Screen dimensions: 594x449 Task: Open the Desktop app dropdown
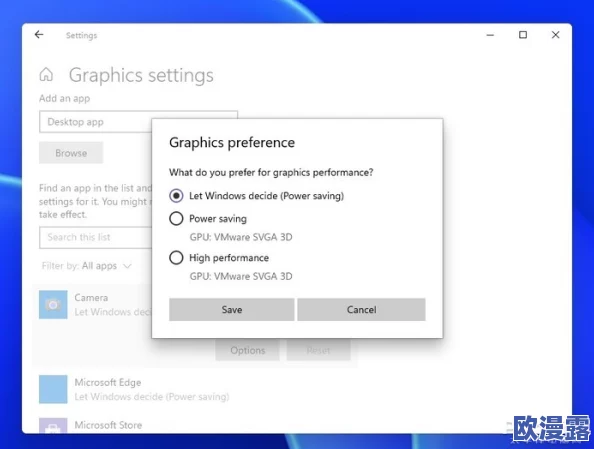[138, 122]
